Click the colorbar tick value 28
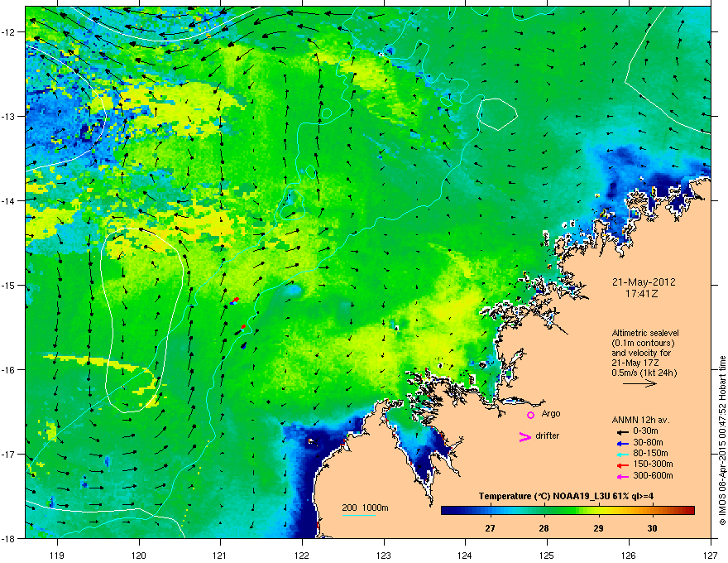Viewport: 728px width, 563px height. (x=544, y=528)
